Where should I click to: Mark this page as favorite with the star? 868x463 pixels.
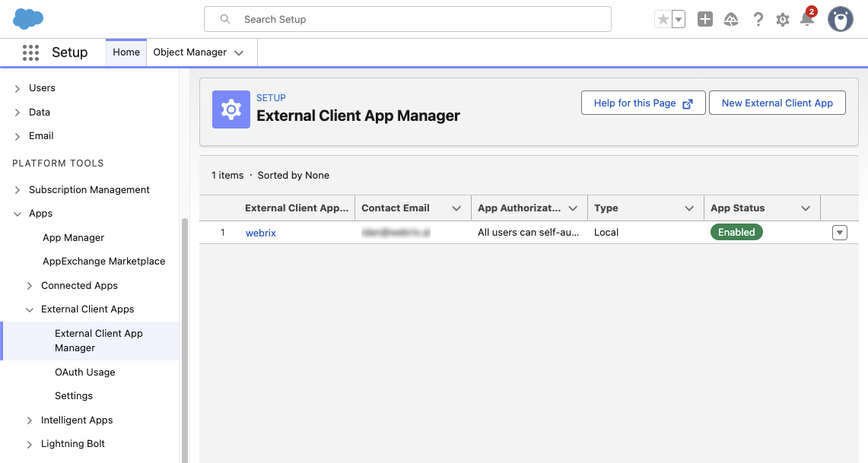pyautogui.click(x=662, y=19)
